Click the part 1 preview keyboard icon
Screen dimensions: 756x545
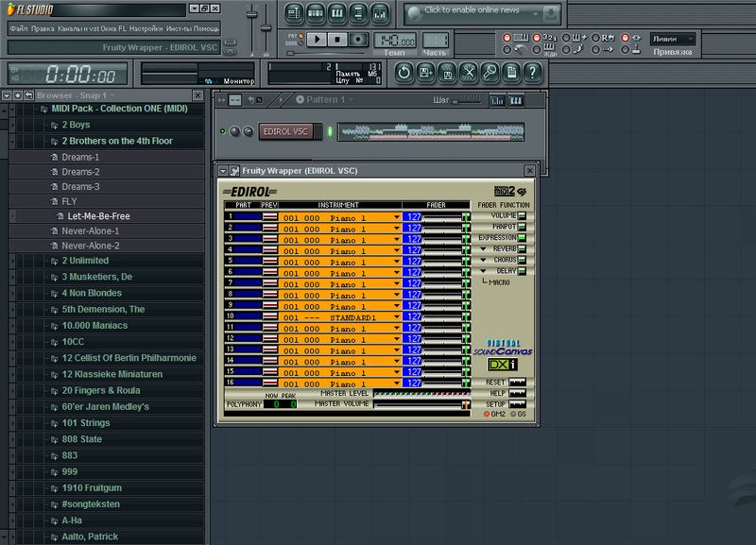tap(270, 216)
